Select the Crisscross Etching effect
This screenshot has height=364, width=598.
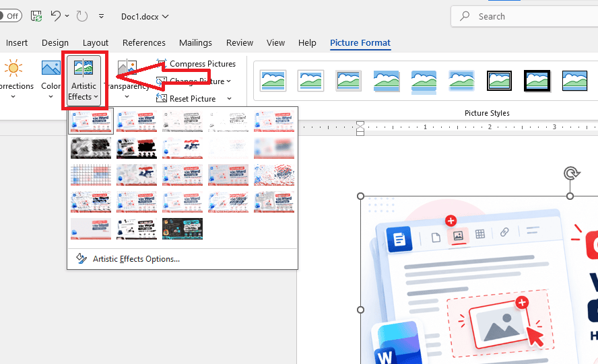182,202
